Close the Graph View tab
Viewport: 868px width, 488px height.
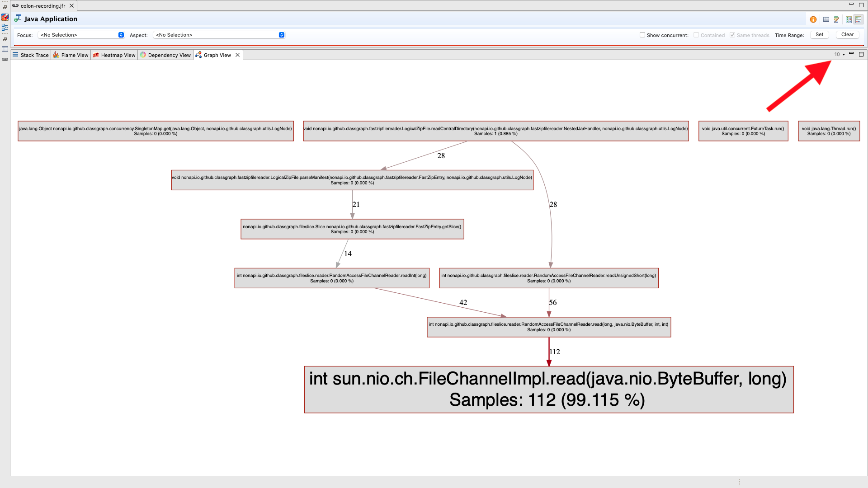237,55
